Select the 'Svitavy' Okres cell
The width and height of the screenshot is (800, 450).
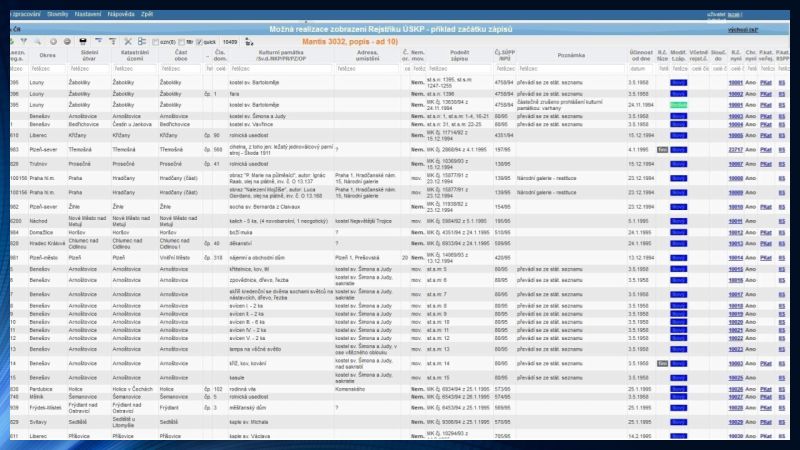pyautogui.click(x=40, y=422)
